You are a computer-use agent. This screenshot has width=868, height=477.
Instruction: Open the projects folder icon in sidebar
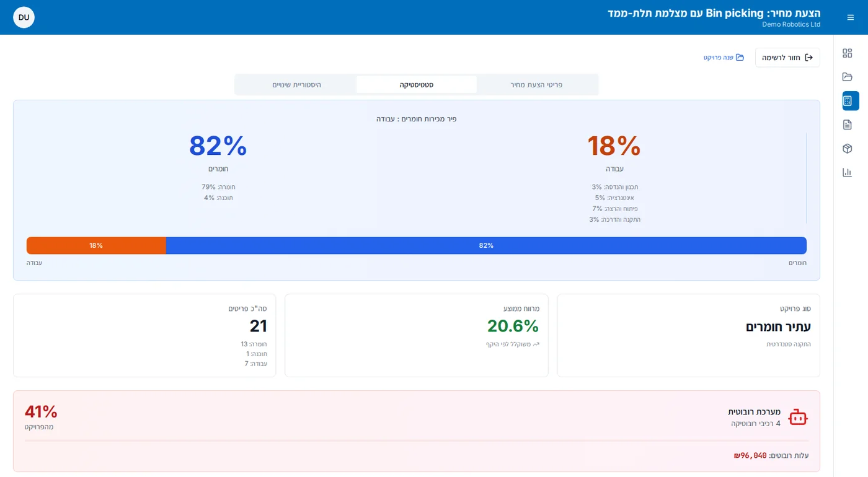[847, 77]
